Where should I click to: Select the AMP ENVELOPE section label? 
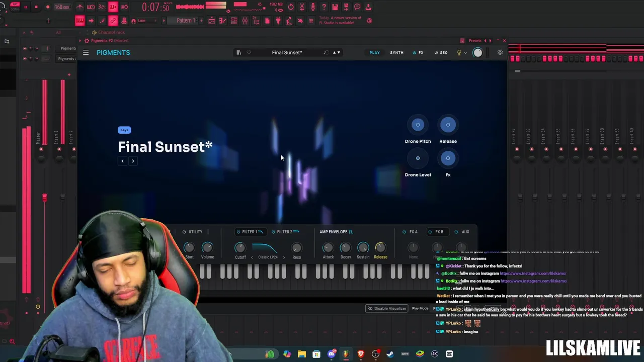[x=333, y=232]
